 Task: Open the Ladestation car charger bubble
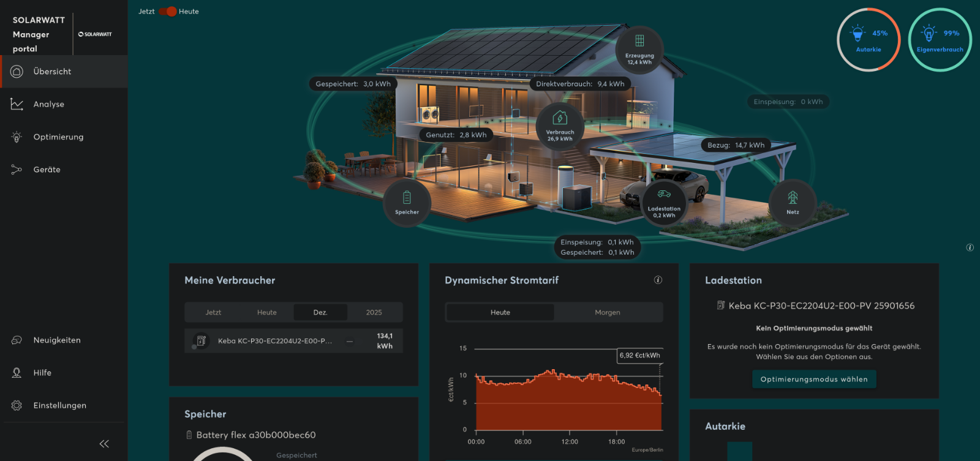664,203
